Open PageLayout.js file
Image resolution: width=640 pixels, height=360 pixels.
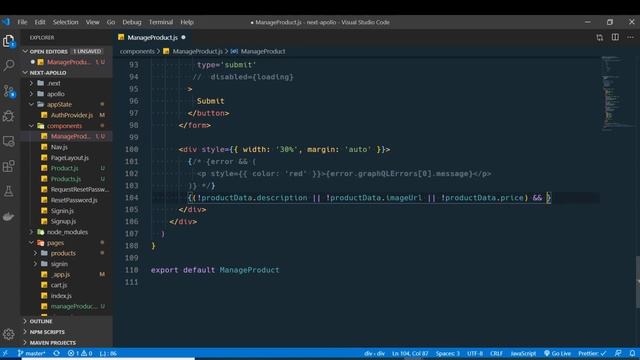69,158
